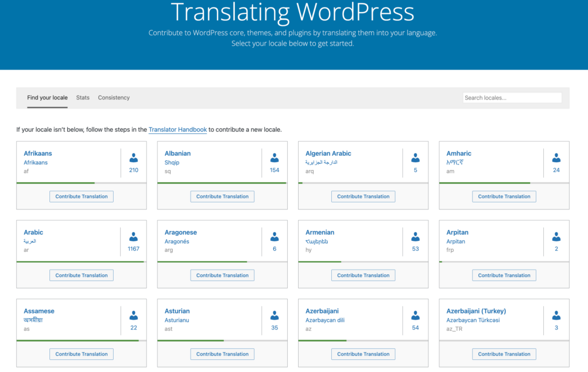Click the contributors icon on Asturian card
This screenshot has height=372, width=588.
point(274,315)
